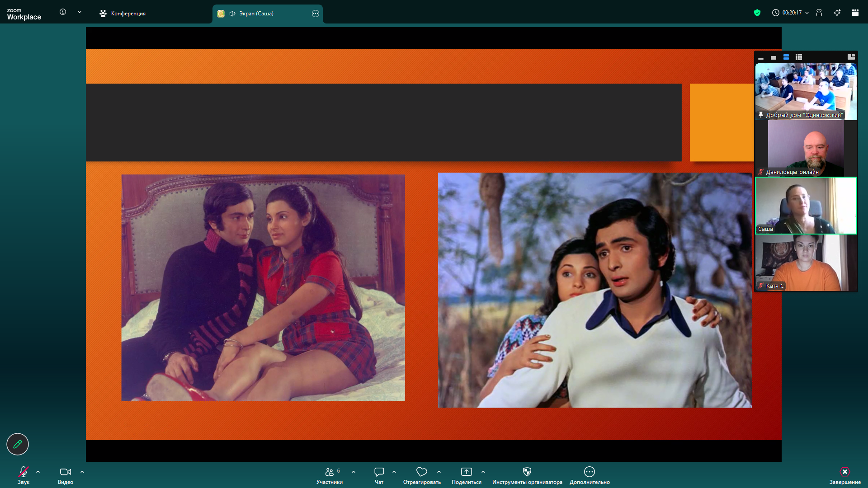The image size is (868, 488).
Task: Switch to the Экран (Саша) tab
Action: point(268,14)
